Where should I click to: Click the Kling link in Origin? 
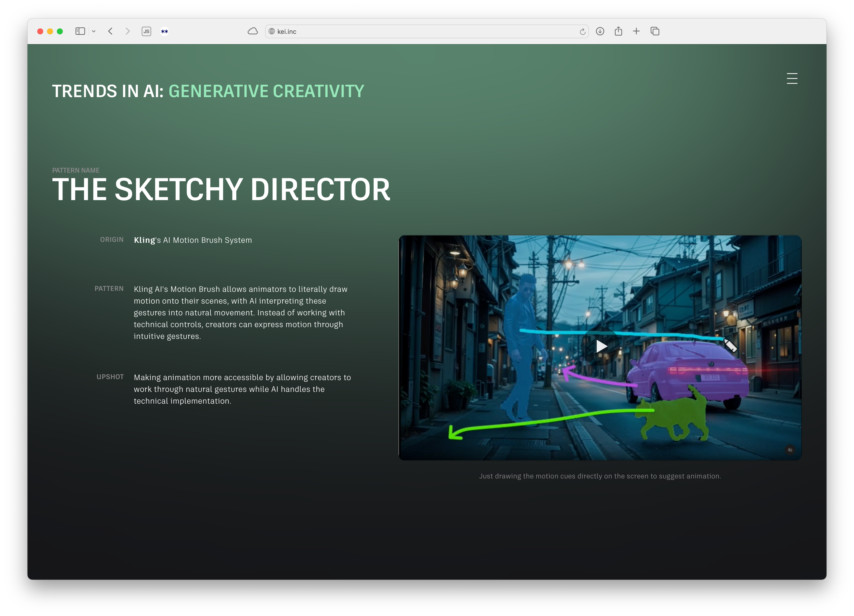coord(145,240)
